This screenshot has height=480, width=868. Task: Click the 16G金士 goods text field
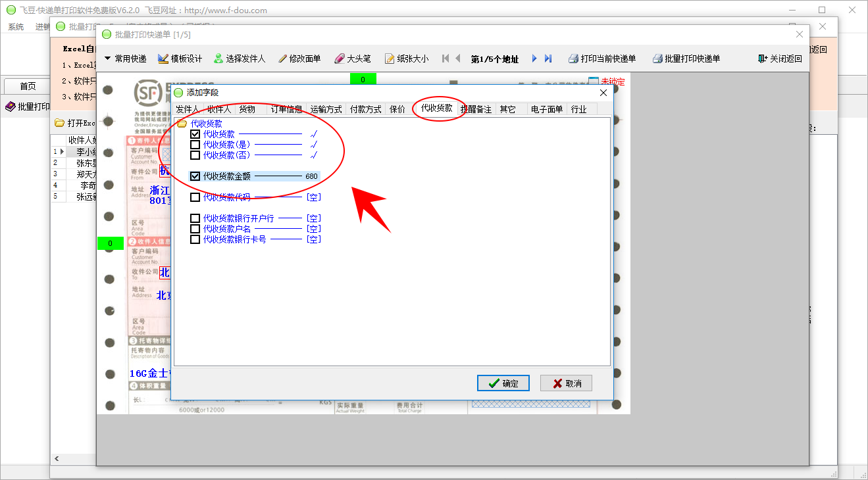coord(151,373)
